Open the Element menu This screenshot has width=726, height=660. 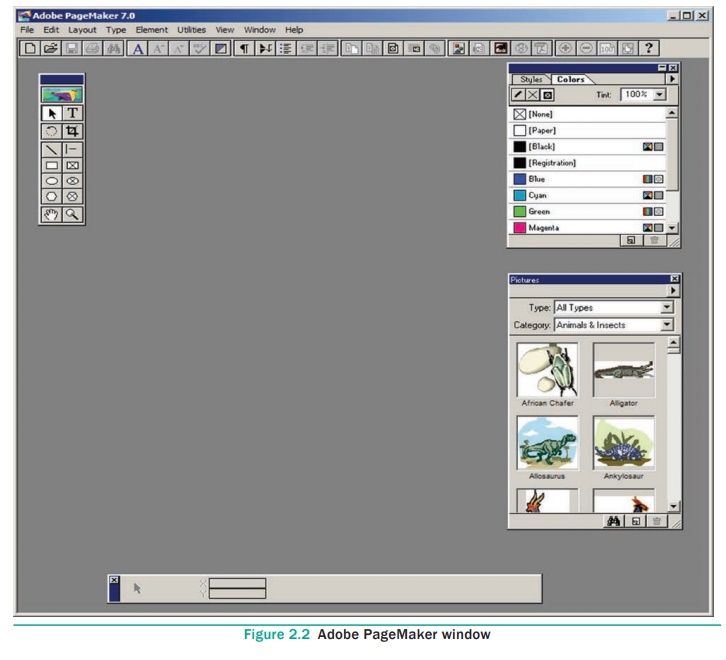151,30
